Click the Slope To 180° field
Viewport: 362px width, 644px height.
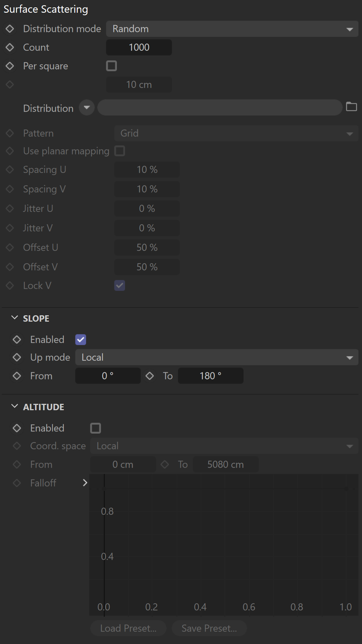click(211, 376)
